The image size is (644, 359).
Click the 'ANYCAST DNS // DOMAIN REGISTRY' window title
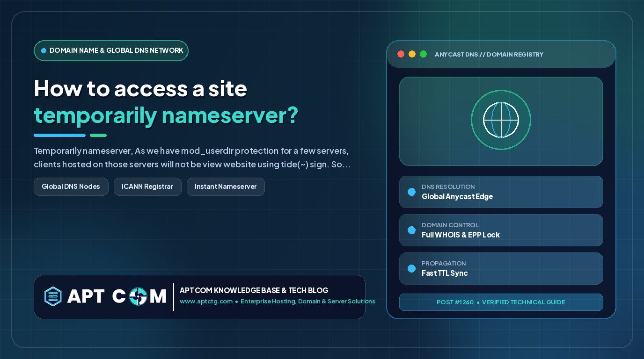489,54
